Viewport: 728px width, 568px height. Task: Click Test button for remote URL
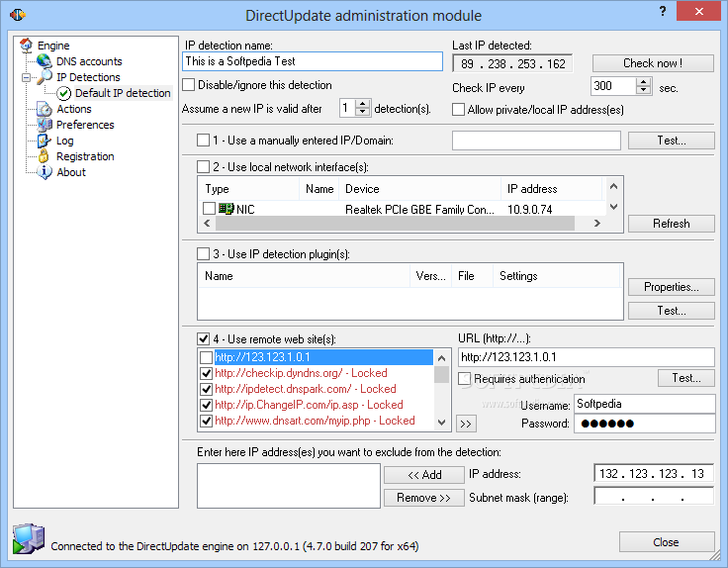pos(686,378)
